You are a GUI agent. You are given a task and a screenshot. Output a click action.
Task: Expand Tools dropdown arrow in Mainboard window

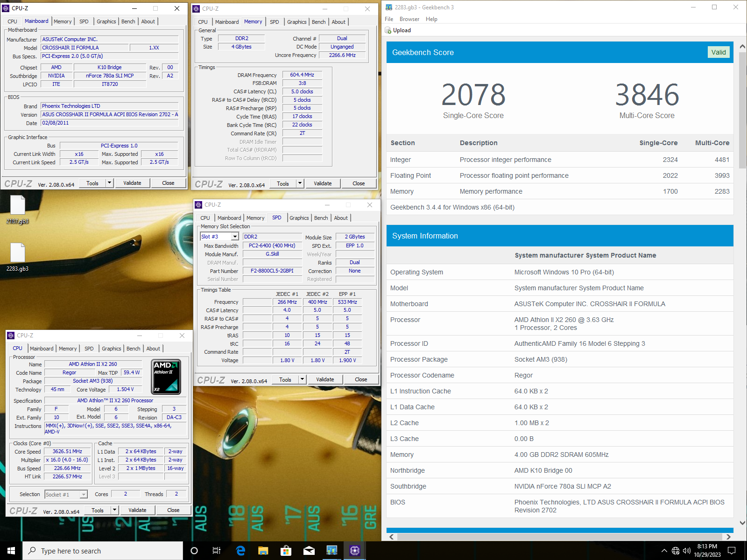coord(110,183)
